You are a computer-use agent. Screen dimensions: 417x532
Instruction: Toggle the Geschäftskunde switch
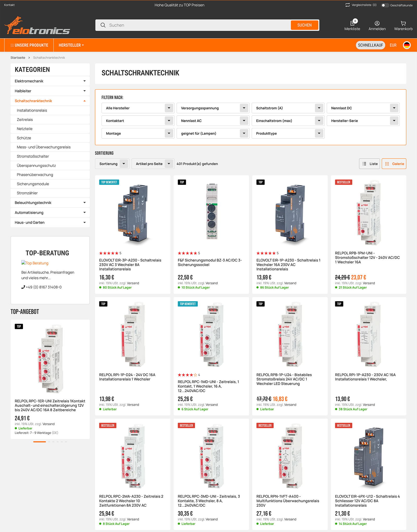coord(384,5)
